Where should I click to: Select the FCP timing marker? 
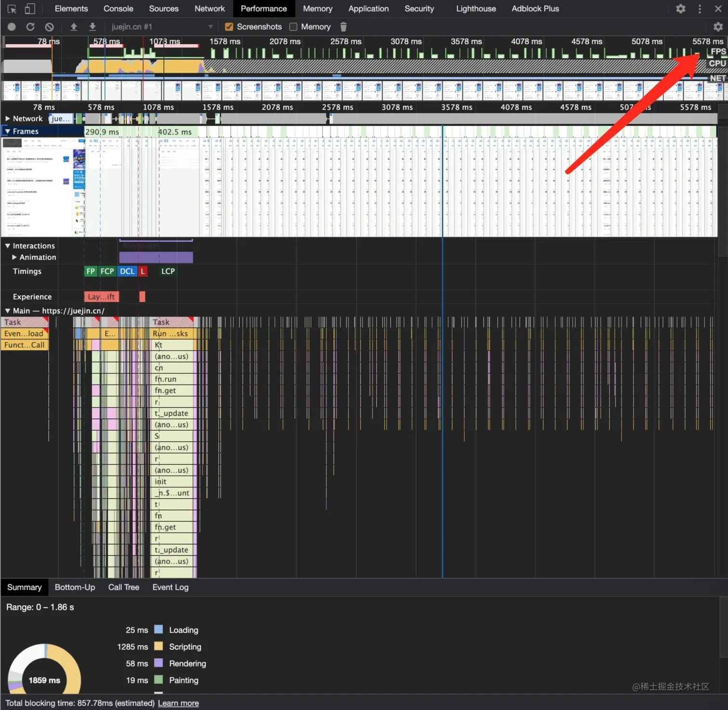pyautogui.click(x=107, y=271)
